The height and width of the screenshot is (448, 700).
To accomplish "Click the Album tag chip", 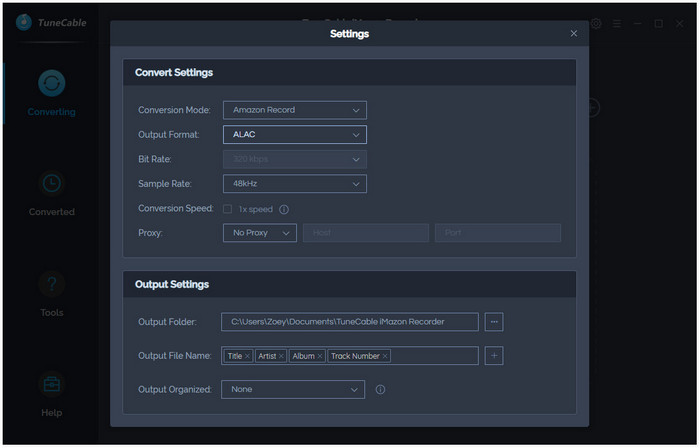I will point(307,356).
